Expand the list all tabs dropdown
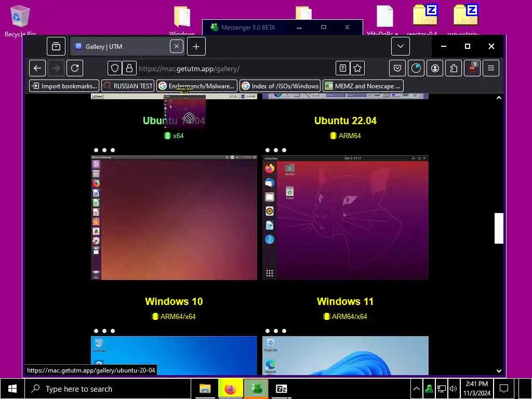The width and height of the screenshot is (532, 399). coord(401,46)
